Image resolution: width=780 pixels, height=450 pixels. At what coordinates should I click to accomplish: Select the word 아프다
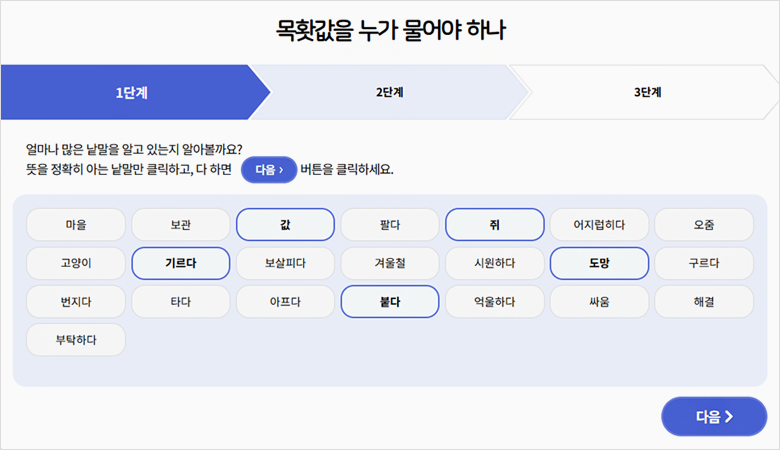click(285, 302)
